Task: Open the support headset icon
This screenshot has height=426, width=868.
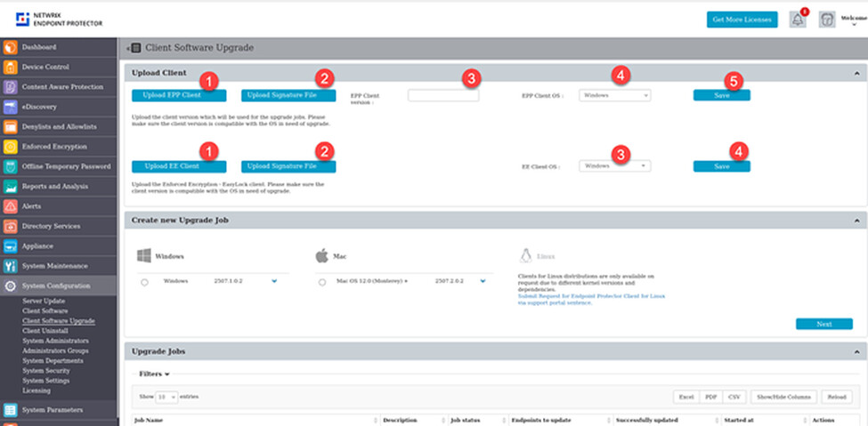Action: (x=826, y=20)
